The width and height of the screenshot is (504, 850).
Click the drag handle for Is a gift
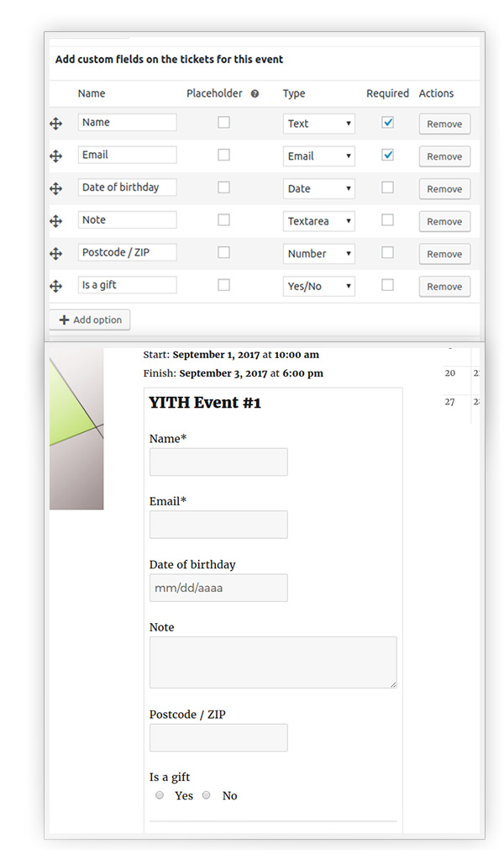(x=55, y=287)
